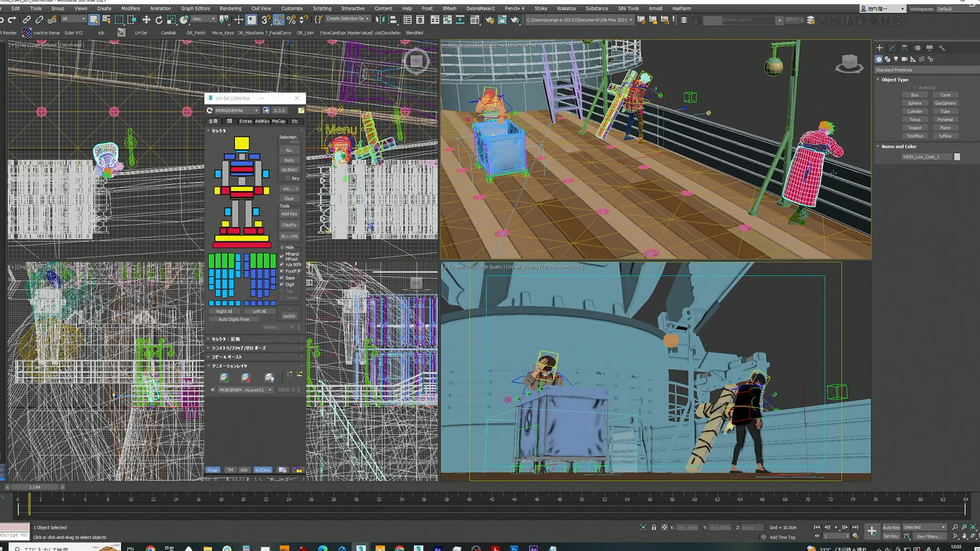The width and height of the screenshot is (980, 551).
Task: Open the Select by Name list icon
Action: (107, 19)
